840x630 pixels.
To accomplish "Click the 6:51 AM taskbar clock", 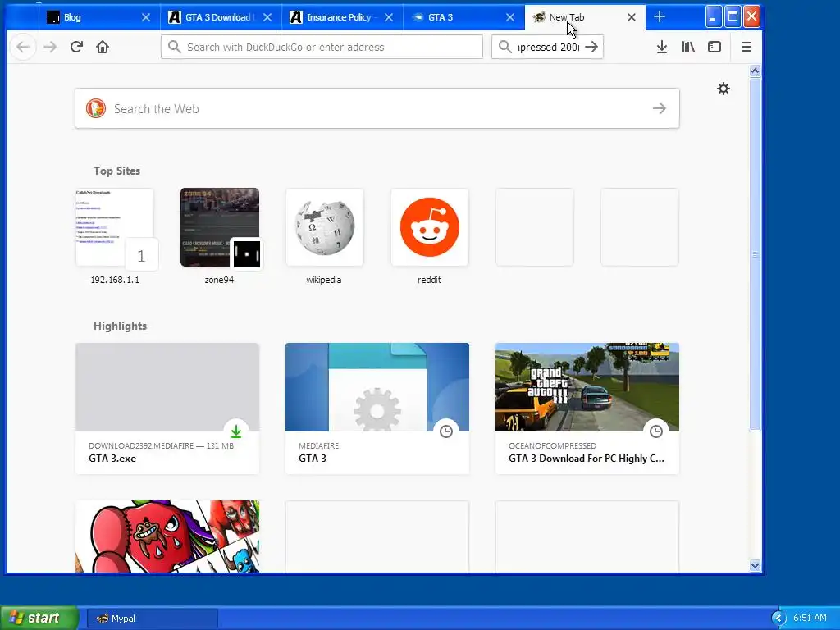I will (810, 619).
